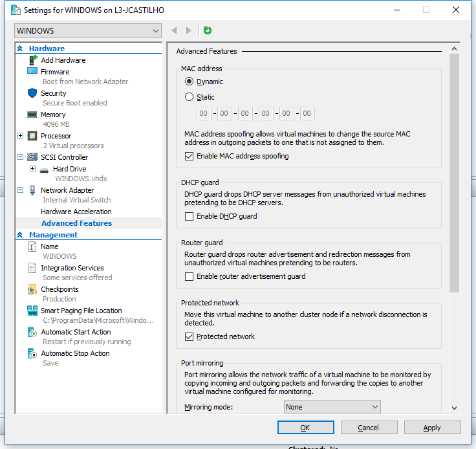Click the Checkpoints icon
The width and height of the screenshot is (476, 449).
point(32,289)
